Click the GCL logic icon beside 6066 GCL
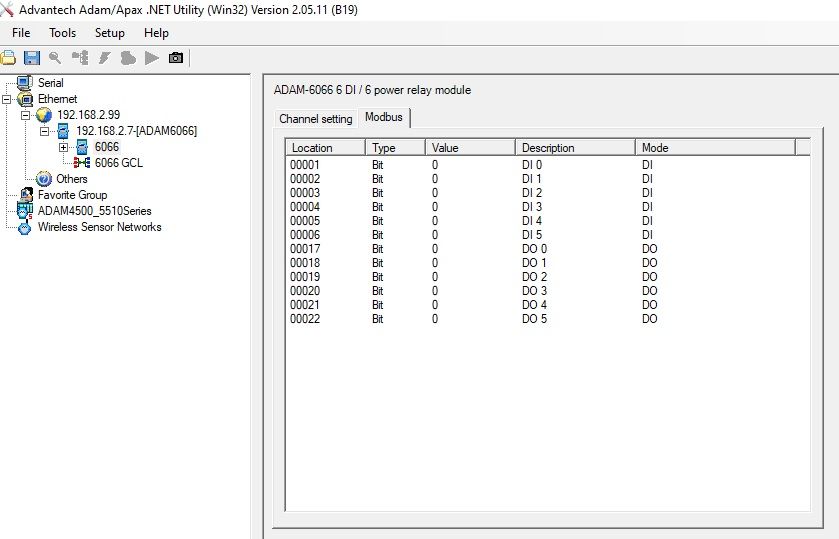The height and width of the screenshot is (539, 839). coord(82,163)
